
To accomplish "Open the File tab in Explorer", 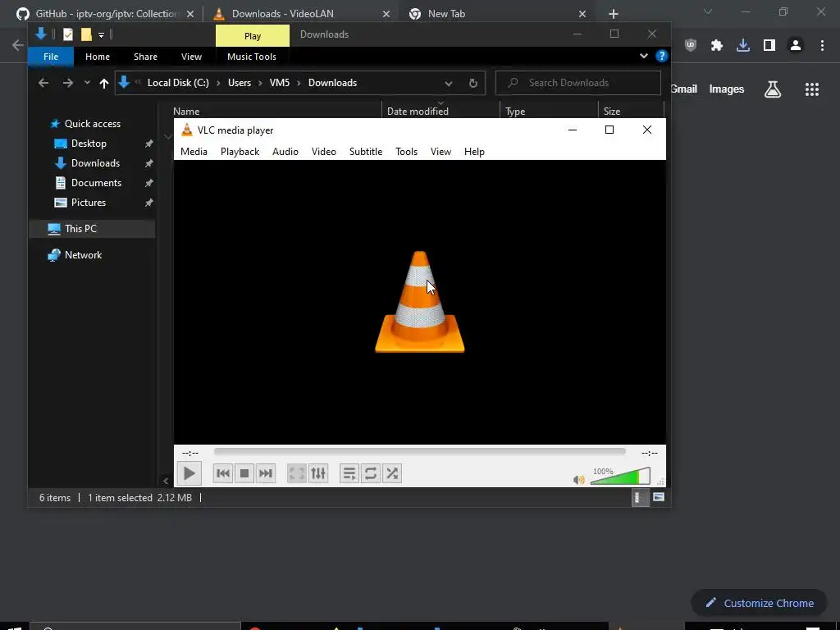I will [50, 57].
